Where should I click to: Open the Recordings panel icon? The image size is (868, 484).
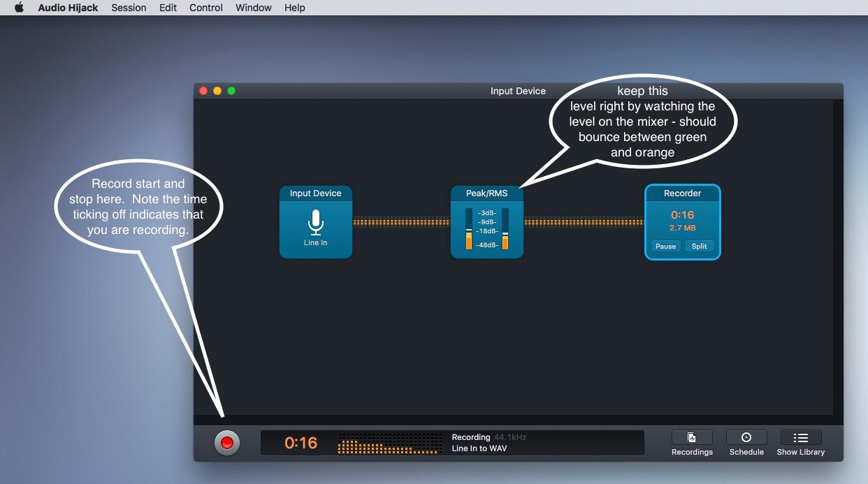tap(692, 438)
